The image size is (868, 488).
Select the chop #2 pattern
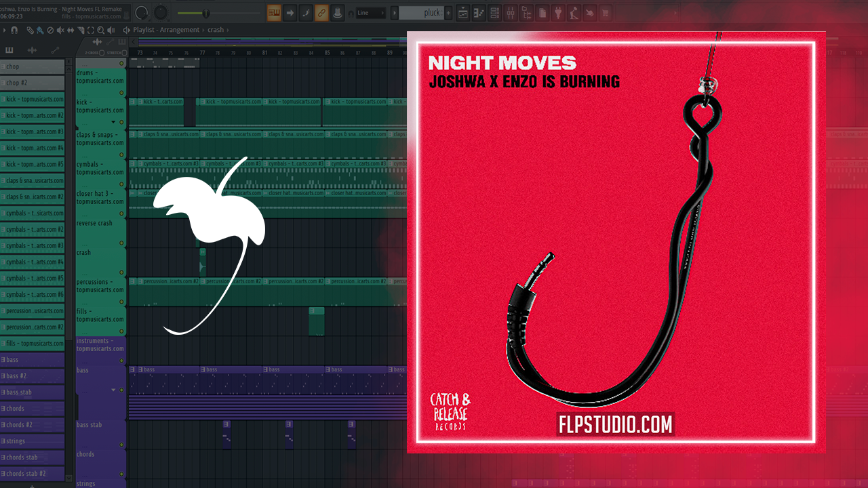coord(33,83)
